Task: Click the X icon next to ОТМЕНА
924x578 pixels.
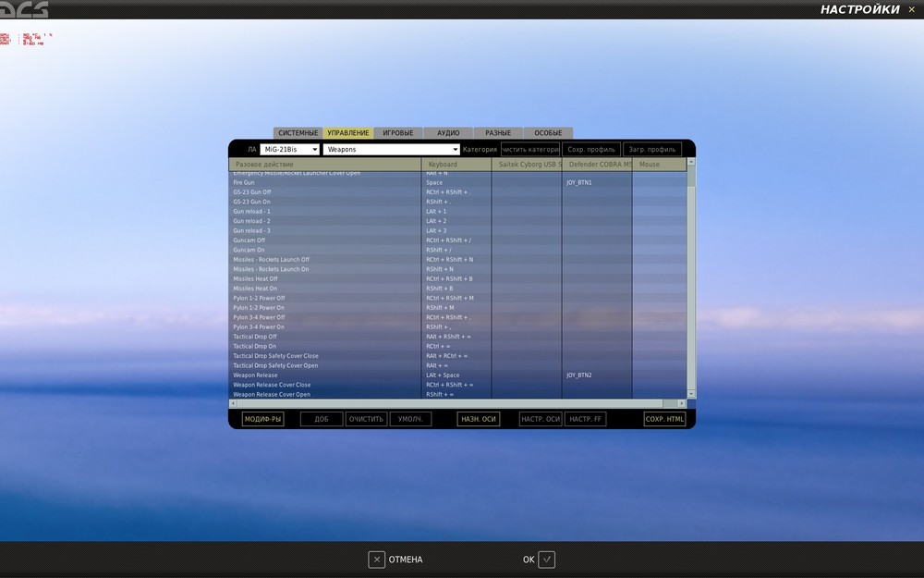Action: 377,560
